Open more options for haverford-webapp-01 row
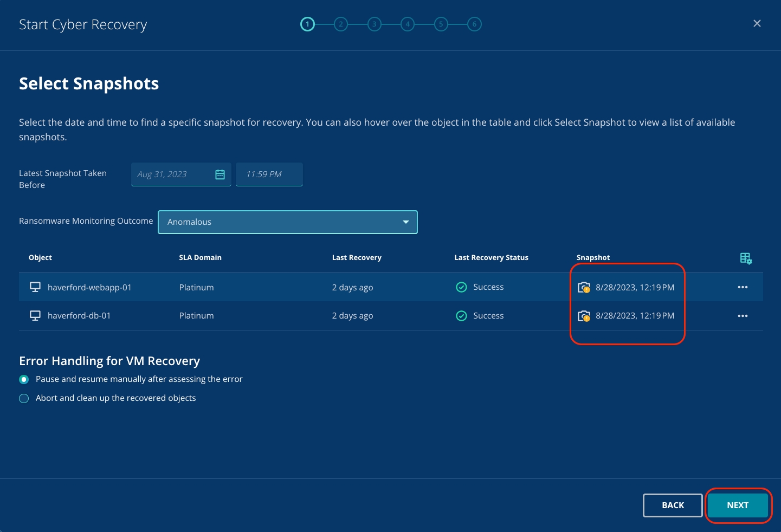Viewport: 781px width, 532px height. pos(743,287)
